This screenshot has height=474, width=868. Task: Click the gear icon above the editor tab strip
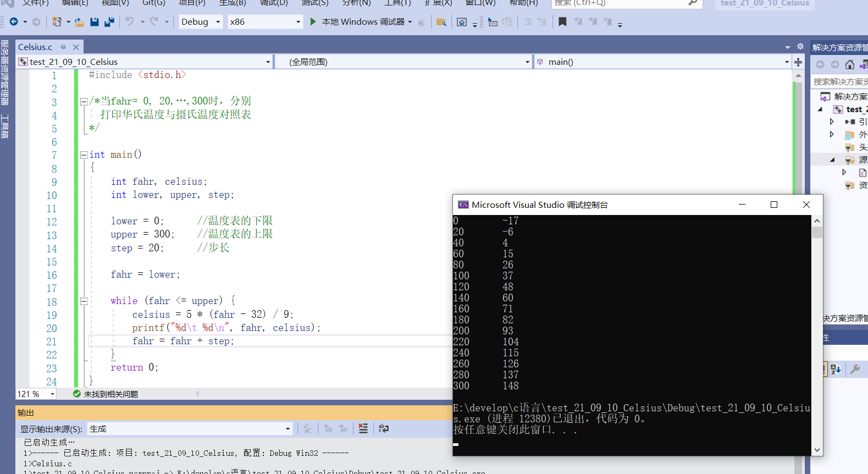point(800,47)
